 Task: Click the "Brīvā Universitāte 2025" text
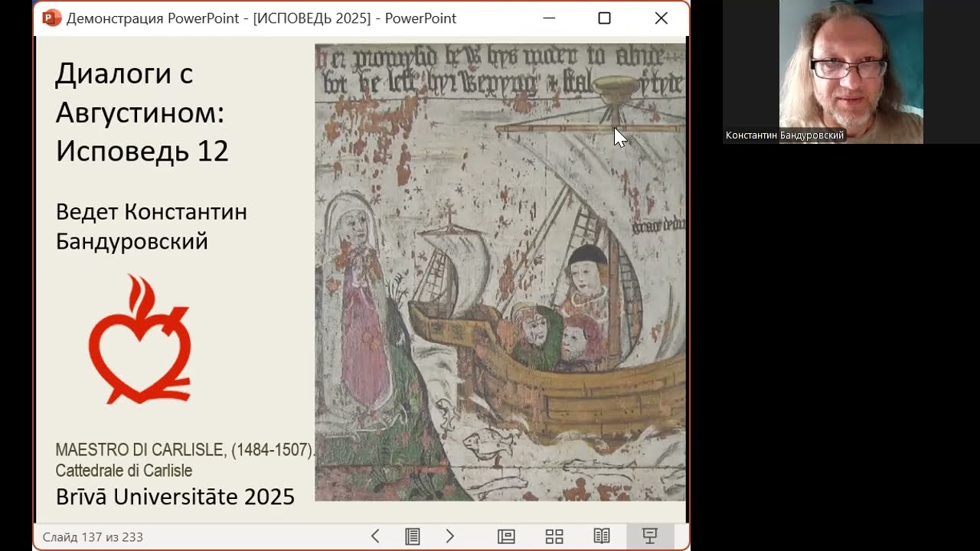tap(175, 497)
